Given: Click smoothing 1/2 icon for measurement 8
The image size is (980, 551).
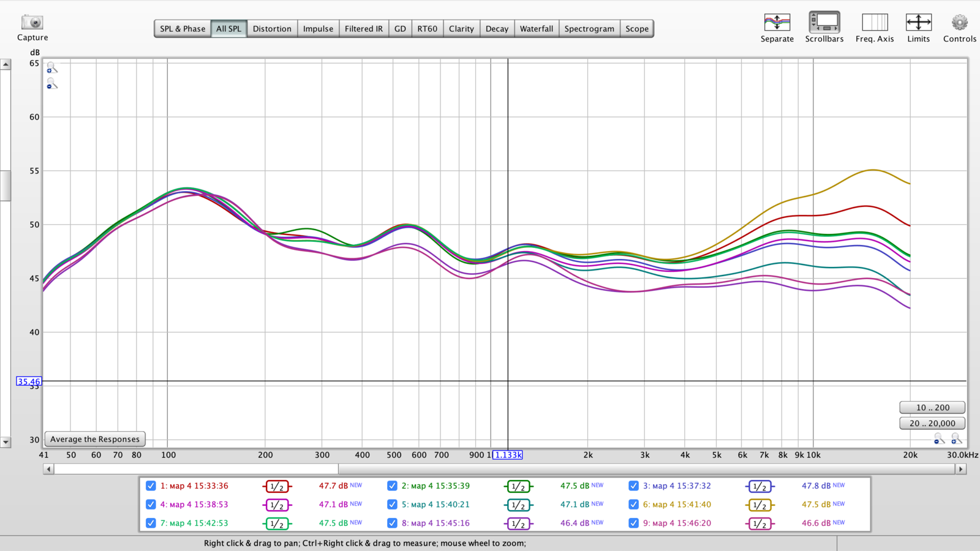Looking at the screenshot, I should coord(518,523).
